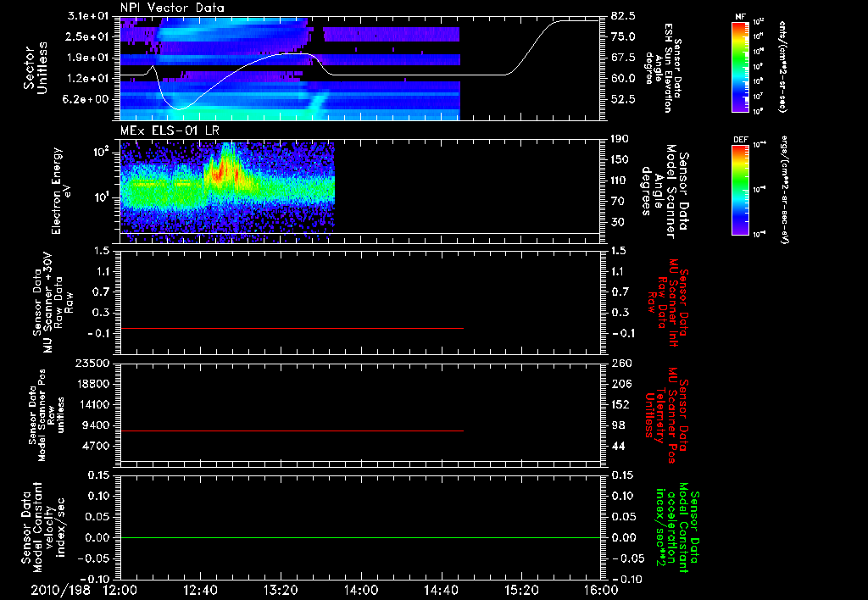Click the '150' scanner angle tick label
This screenshot has width=868, height=600.
point(620,160)
